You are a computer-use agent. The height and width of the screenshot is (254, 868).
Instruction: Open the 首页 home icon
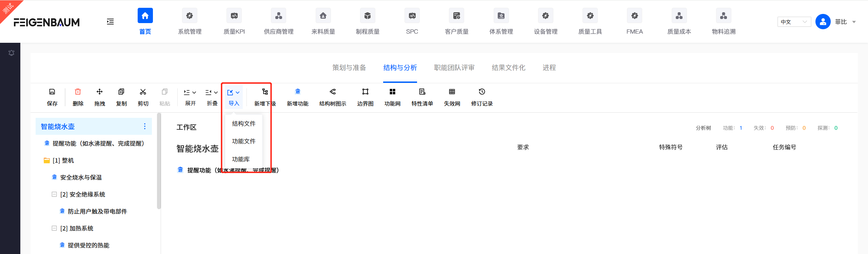point(145,16)
